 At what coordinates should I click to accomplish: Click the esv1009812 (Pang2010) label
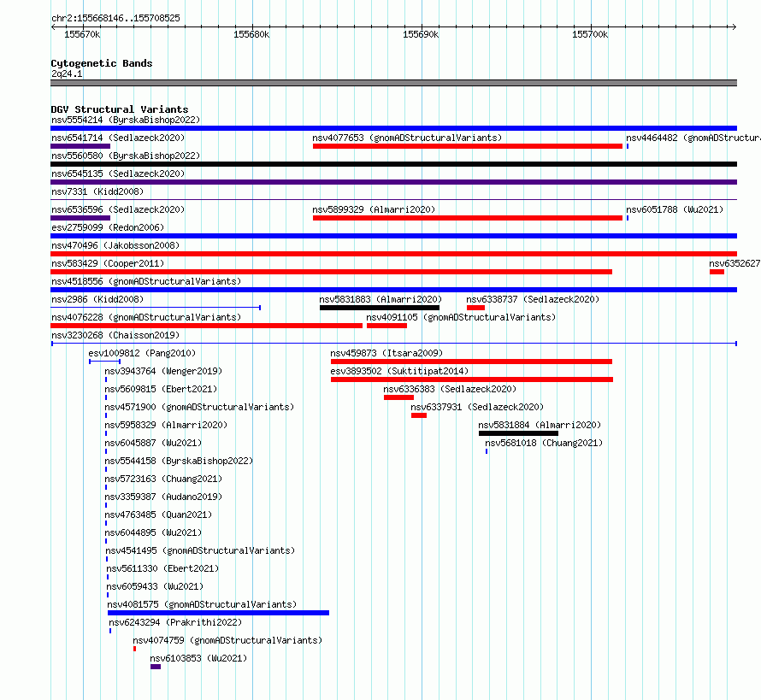coord(142,353)
